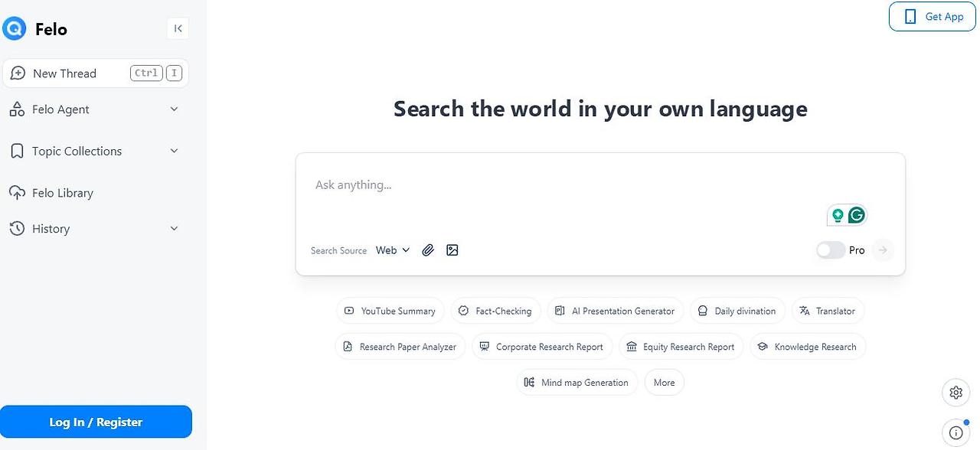Open Corporate Research Report

pyautogui.click(x=542, y=347)
